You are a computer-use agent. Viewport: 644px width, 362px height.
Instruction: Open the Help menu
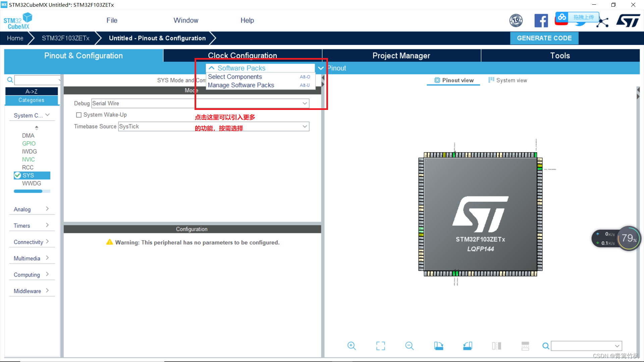tap(247, 20)
